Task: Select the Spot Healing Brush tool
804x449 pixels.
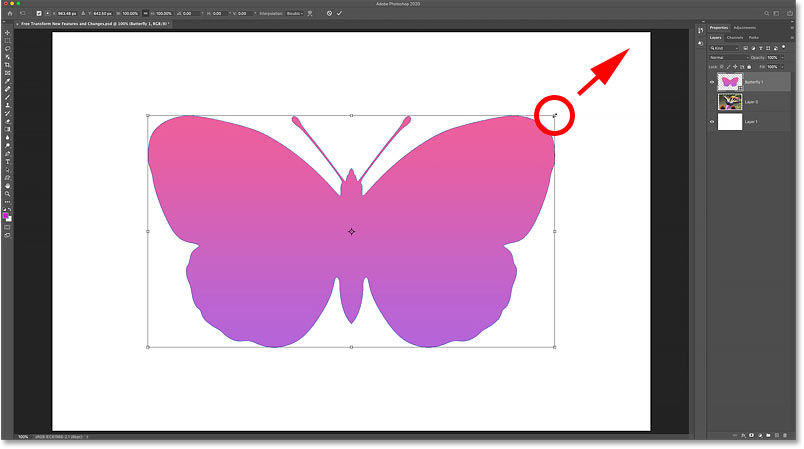Action: 8,89
